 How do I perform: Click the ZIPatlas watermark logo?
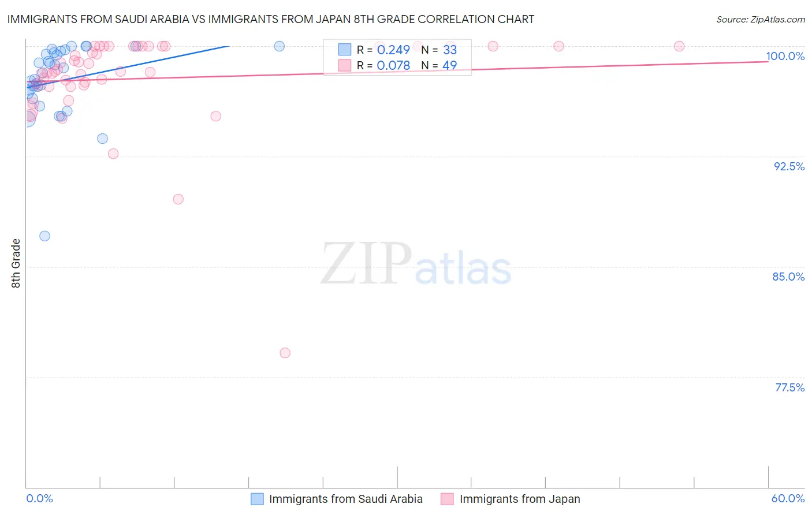416,264
